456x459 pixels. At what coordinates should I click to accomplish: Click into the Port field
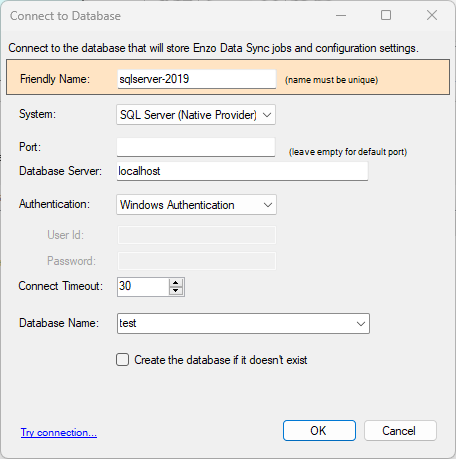pyautogui.click(x=196, y=147)
